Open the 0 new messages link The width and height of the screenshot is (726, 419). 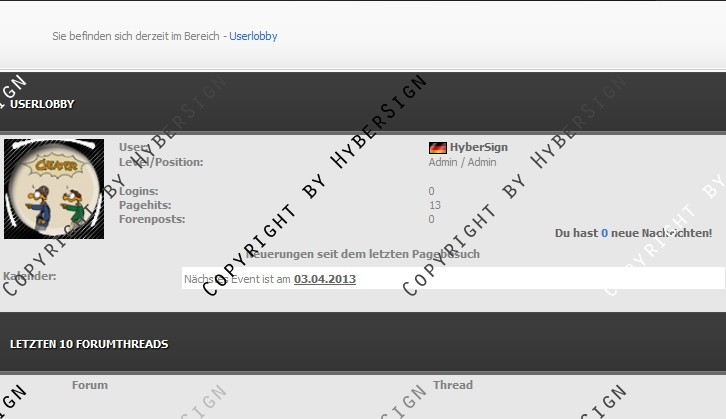pyautogui.click(x=604, y=233)
